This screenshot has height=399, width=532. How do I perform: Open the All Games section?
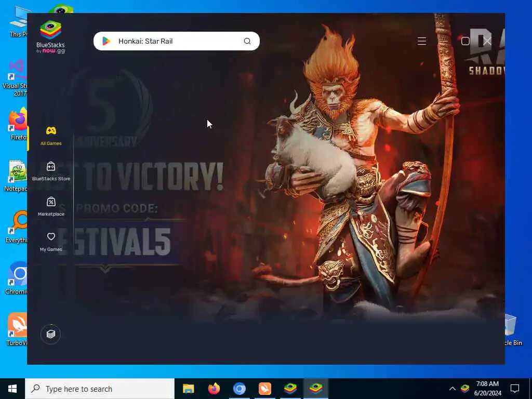51,136
